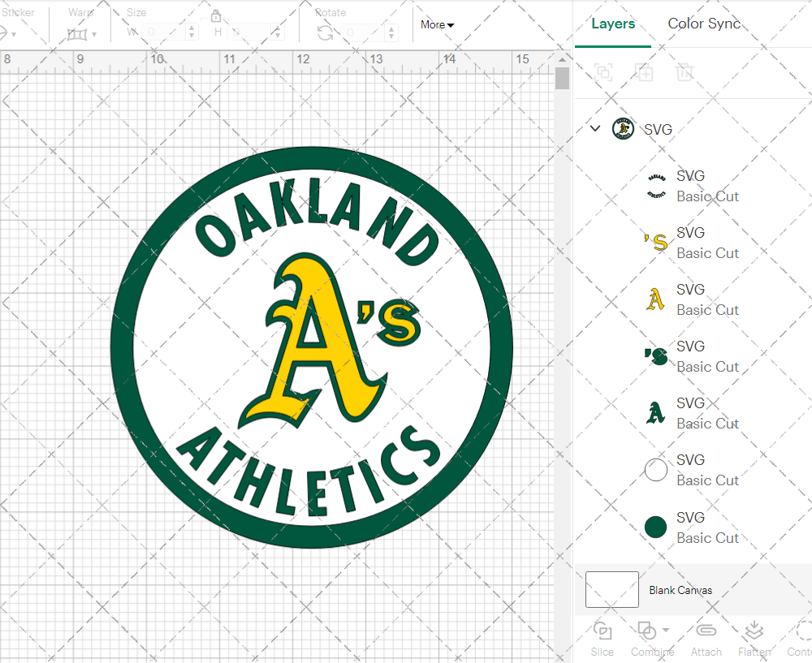Click the Flatten tool icon
Image resolution: width=812 pixels, height=663 pixels.
tap(754, 631)
